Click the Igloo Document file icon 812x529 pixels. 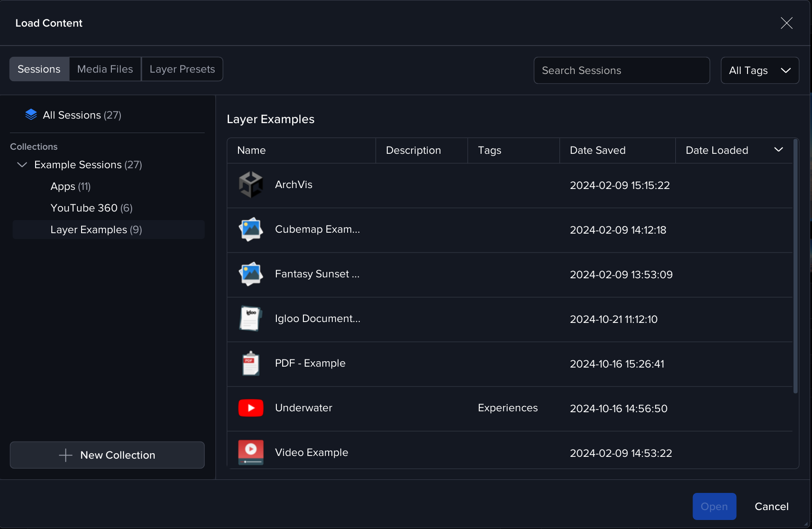251,318
